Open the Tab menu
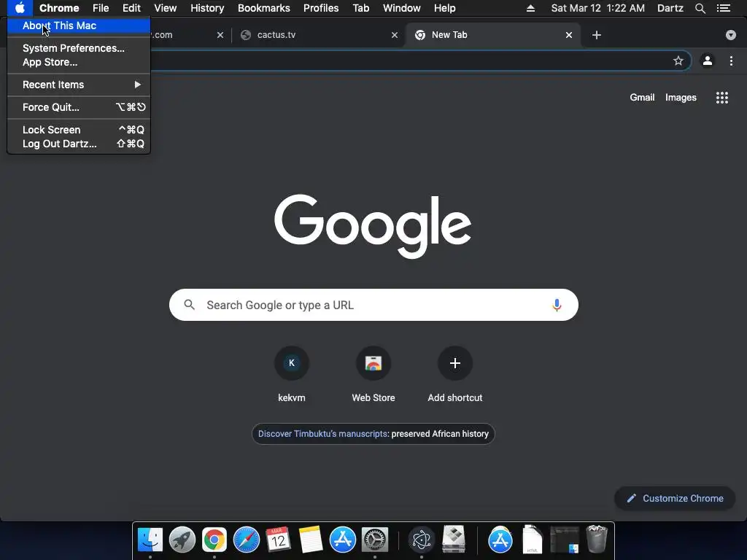The height and width of the screenshot is (560, 747). click(x=360, y=8)
